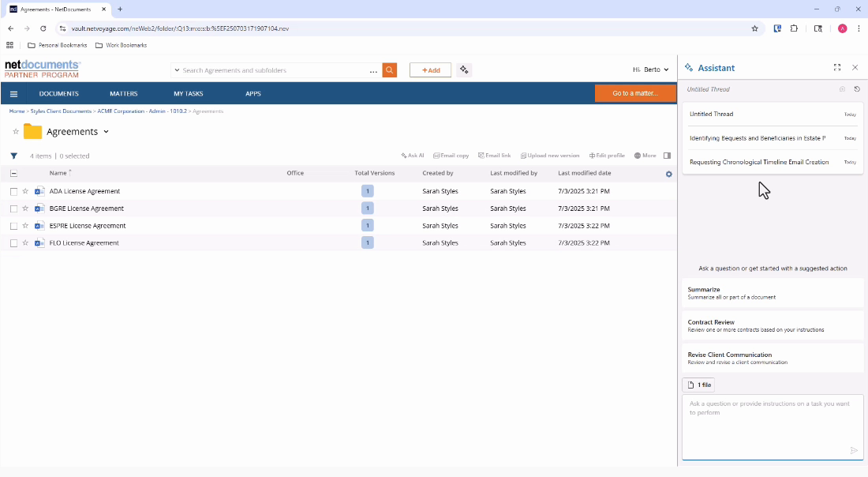Click the filter funnel icon
This screenshot has height=477, width=868.
click(x=14, y=156)
